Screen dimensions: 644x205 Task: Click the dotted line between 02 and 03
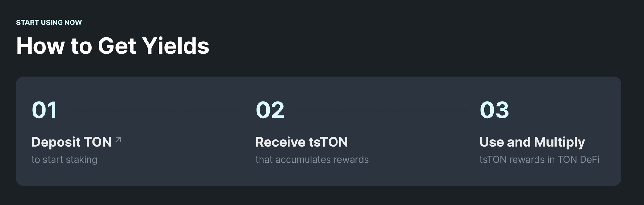coord(381,111)
